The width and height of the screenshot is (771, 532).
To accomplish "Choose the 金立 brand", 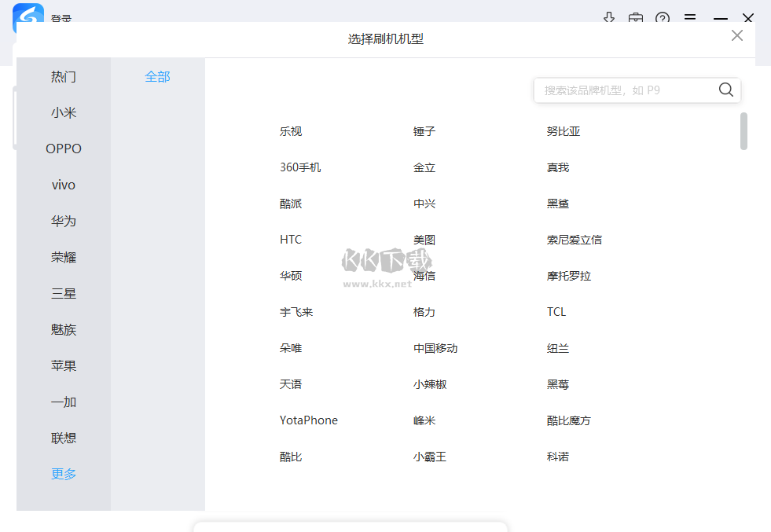I will point(424,167).
